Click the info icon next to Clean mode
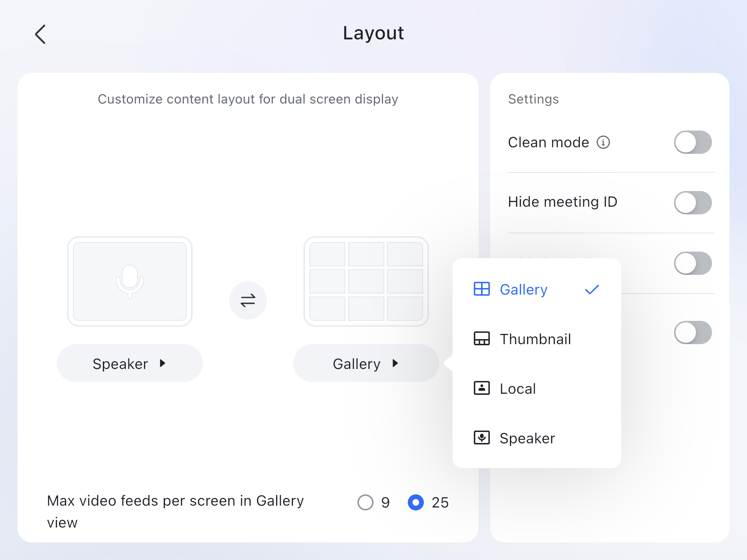This screenshot has width=747, height=560. [604, 143]
